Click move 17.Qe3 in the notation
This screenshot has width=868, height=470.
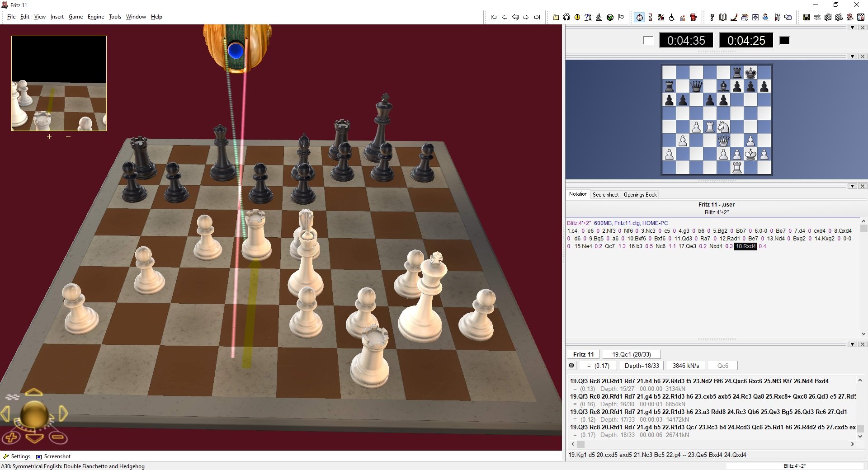point(687,246)
